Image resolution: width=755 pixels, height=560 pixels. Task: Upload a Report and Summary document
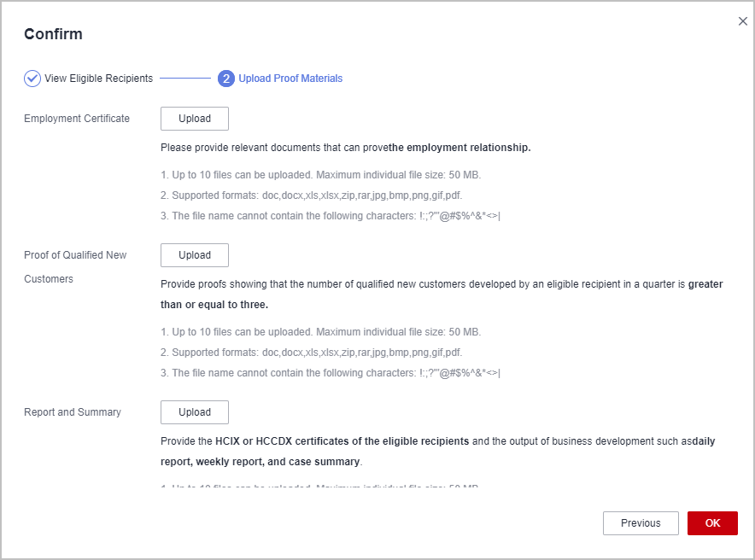coord(195,412)
